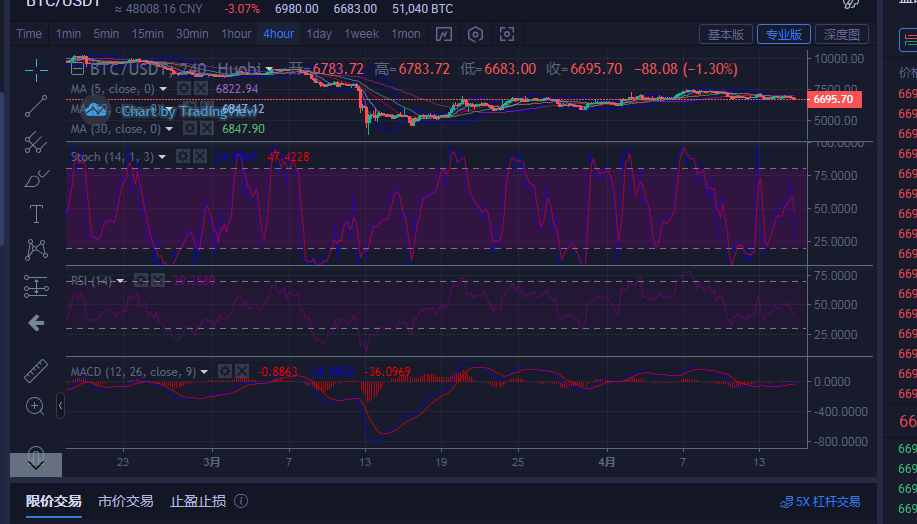Click the 3月 date axis label
This screenshot has width=917, height=524.
[x=212, y=462]
